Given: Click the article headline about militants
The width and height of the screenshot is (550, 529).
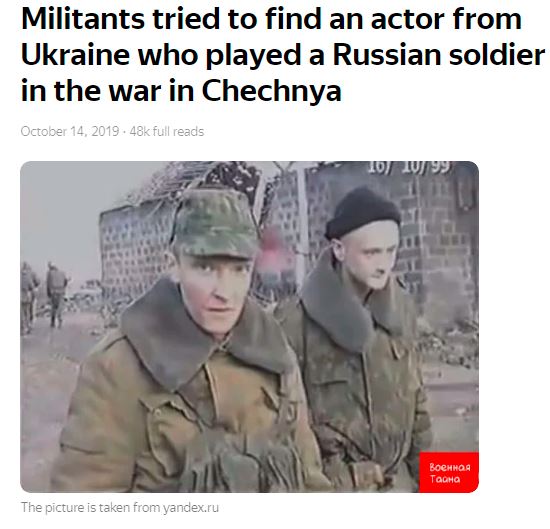Looking at the screenshot, I should pyautogui.click(x=283, y=55).
